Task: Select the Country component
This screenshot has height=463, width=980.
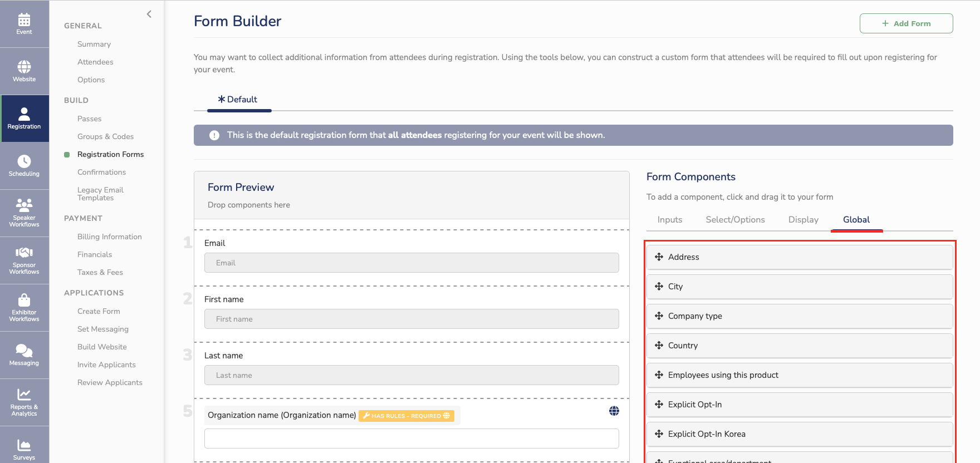Action: 800,346
